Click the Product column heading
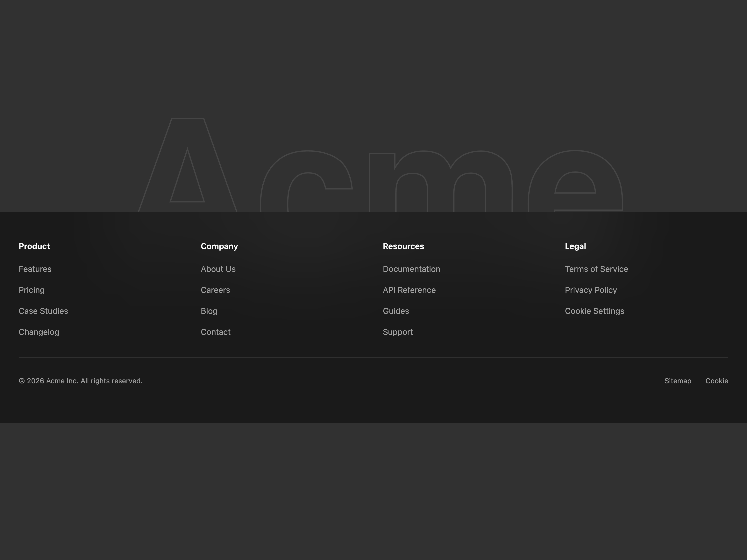 coord(34,246)
